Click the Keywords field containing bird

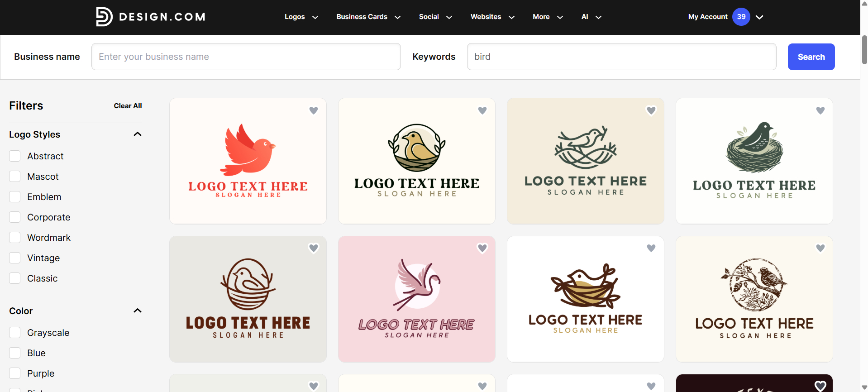[622, 57]
